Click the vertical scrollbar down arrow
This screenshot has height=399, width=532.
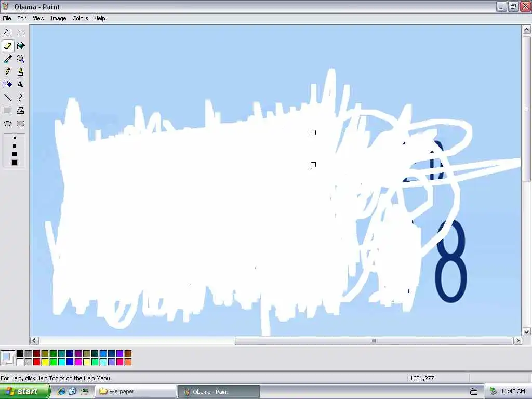(526, 332)
